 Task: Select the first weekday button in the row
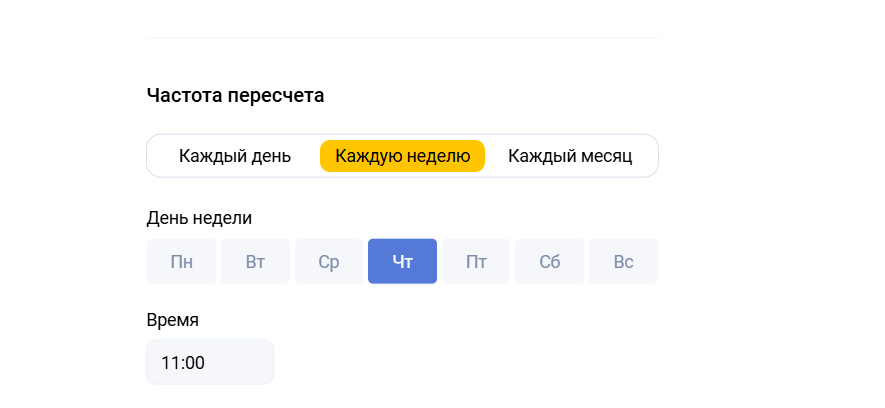[182, 262]
